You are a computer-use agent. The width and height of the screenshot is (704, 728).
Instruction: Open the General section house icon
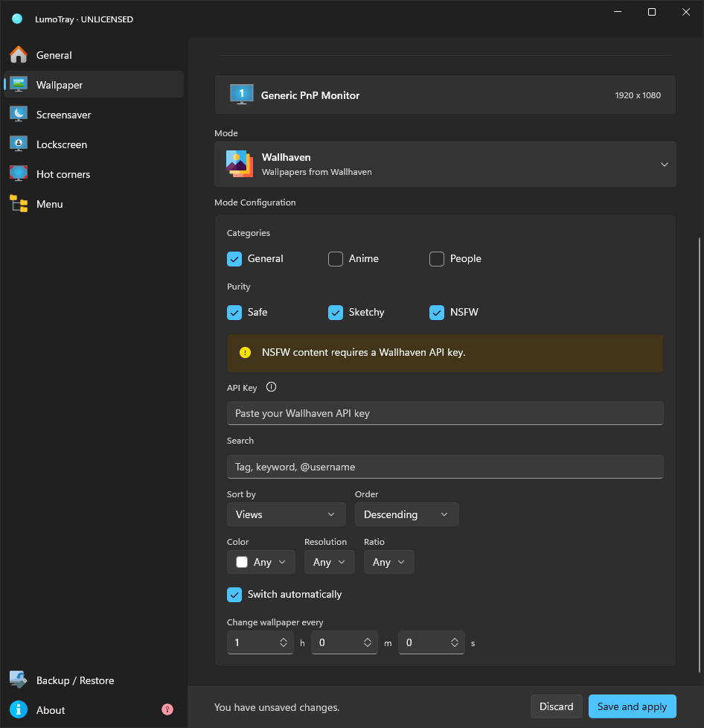[x=19, y=55]
